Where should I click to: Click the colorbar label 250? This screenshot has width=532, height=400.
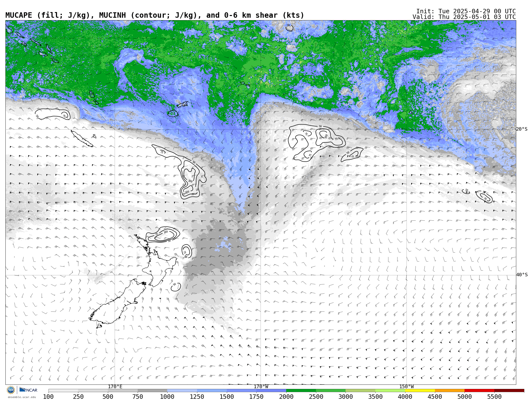click(x=78, y=397)
